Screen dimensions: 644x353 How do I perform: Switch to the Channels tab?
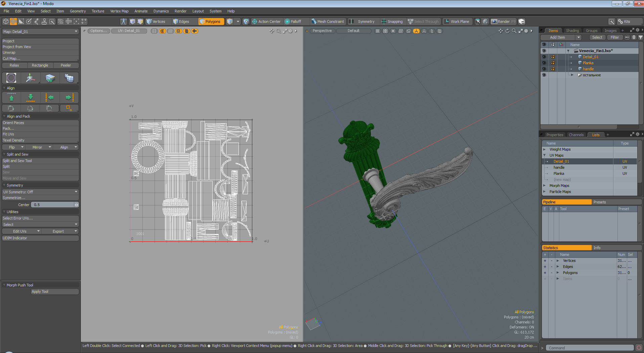point(576,135)
